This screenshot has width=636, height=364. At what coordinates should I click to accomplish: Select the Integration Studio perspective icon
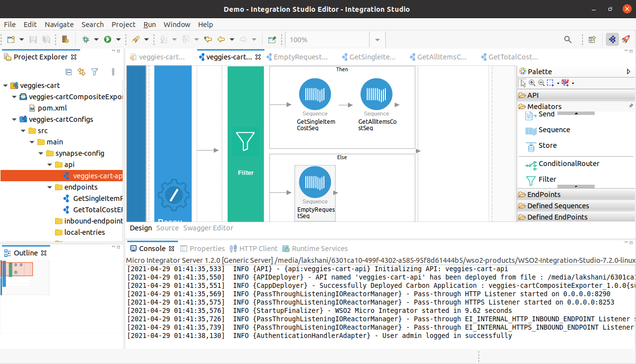tap(612, 39)
